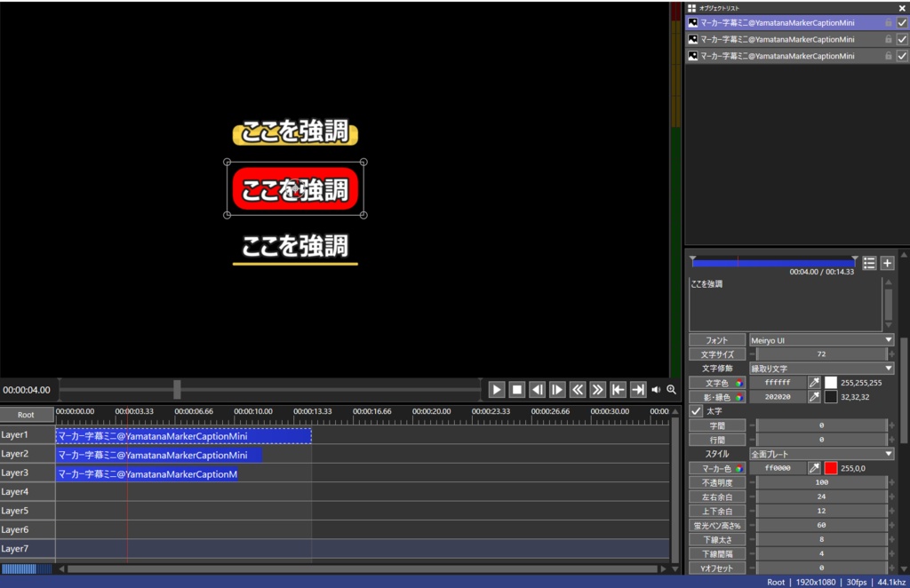The height and width of the screenshot is (588, 910).
Task: Click the add effect plus button
Action: click(887, 263)
